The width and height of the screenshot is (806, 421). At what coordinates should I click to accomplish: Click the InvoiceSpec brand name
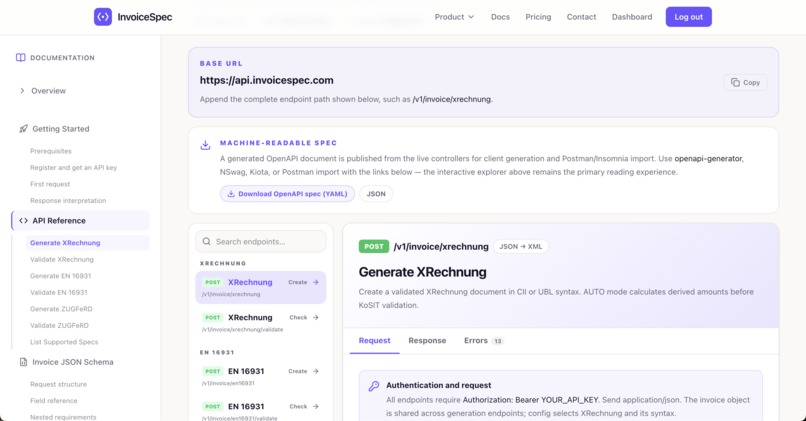pos(144,17)
